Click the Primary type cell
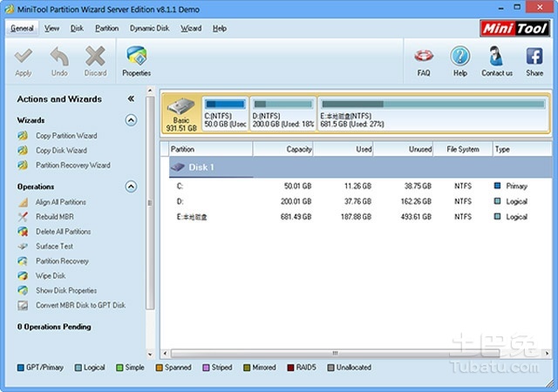This screenshot has width=558, height=392. tap(516, 186)
